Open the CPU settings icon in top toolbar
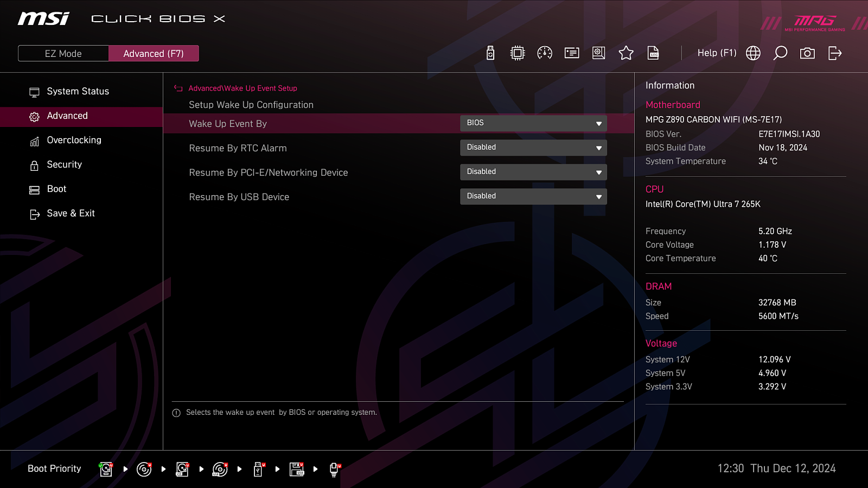The width and height of the screenshot is (868, 488). [x=518, y=53]
